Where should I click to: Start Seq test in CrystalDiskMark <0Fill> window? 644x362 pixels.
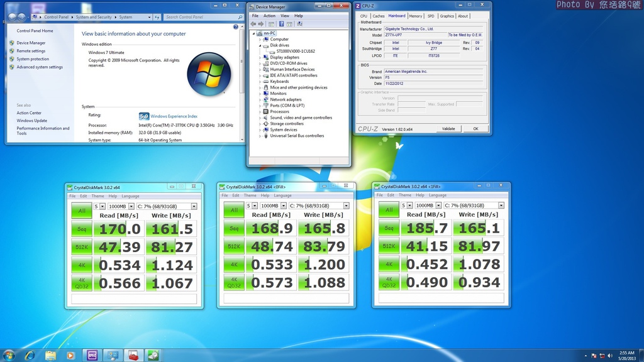(x=234, y=228)
